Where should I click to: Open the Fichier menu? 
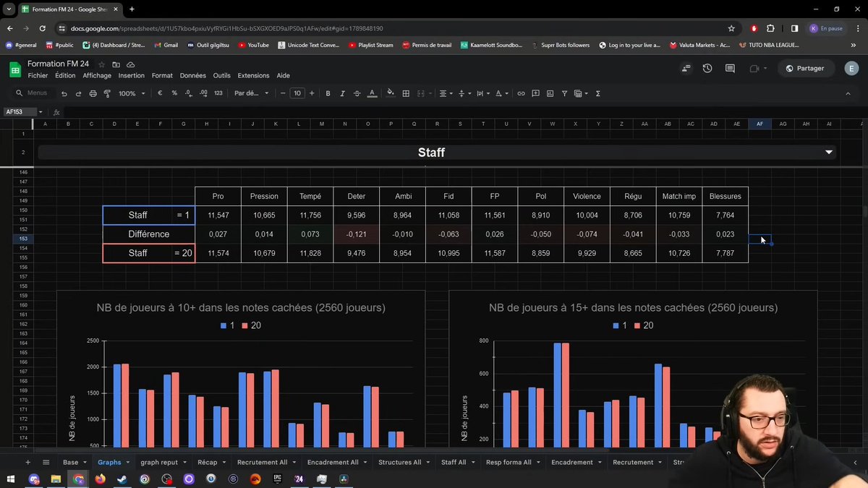(38, 75)
